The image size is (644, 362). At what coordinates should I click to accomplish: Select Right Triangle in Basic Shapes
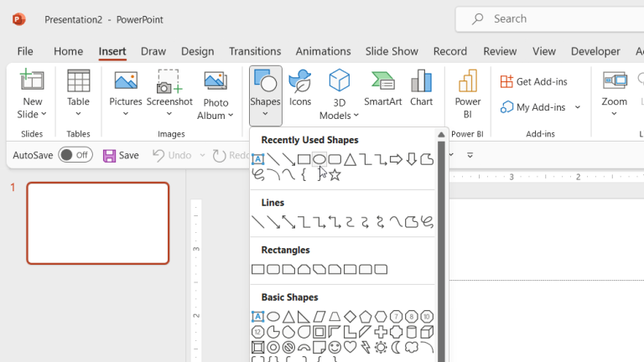(x=304, y=317)
